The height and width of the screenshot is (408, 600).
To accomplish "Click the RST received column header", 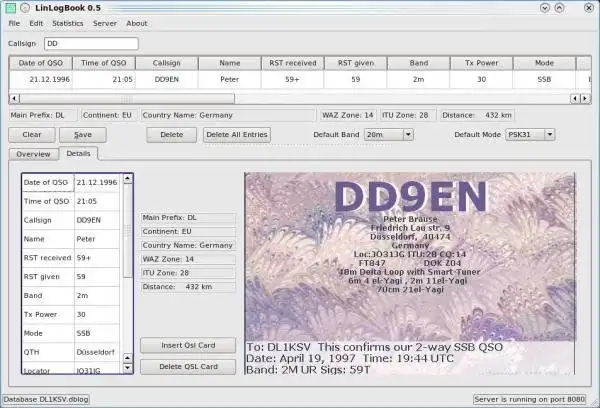I will point(293,63).
